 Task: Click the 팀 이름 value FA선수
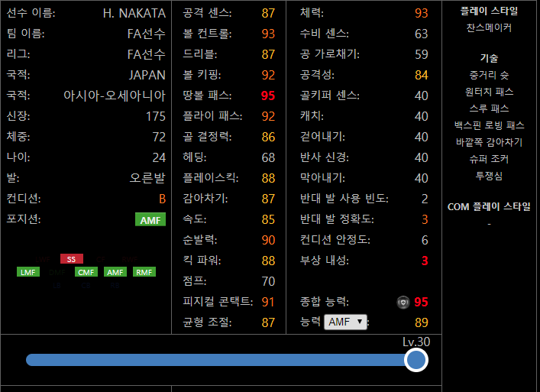[x=147, y=34]
